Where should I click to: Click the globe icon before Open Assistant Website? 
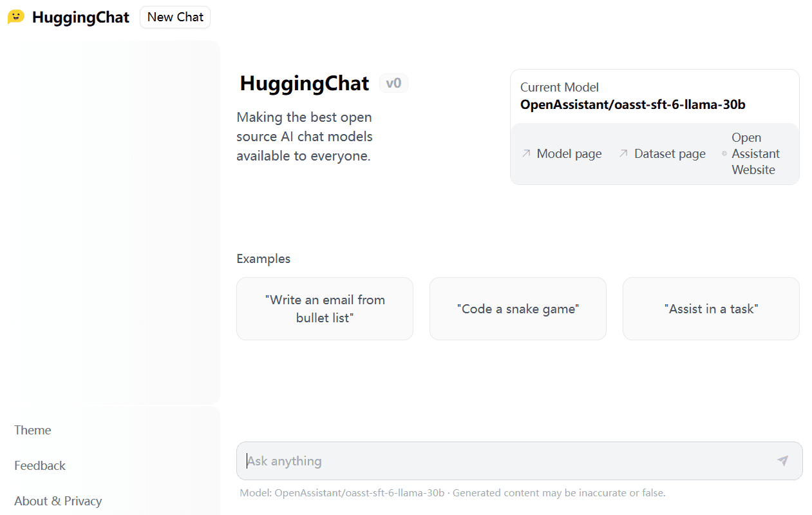tap(724, 153)
